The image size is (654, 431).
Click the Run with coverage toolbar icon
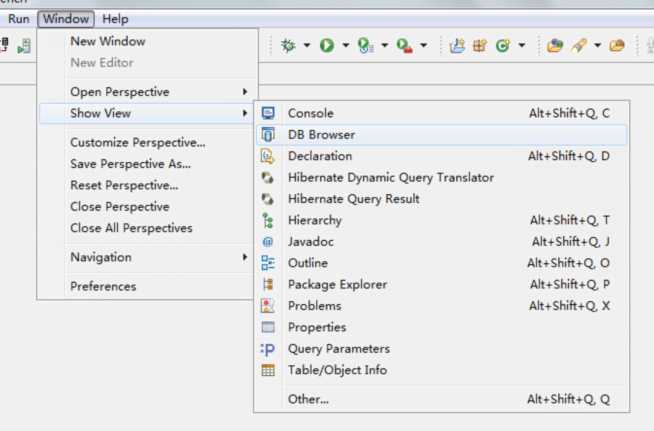click(365, 45)
